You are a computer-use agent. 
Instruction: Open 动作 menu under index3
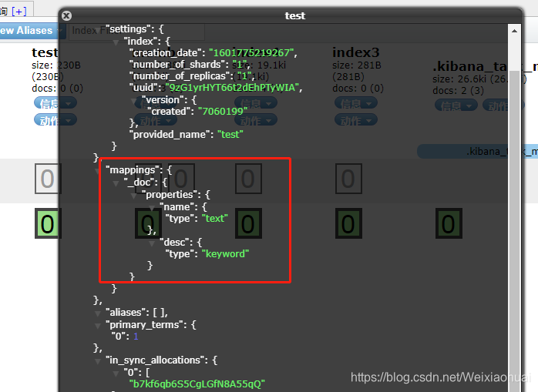[356, 120]
